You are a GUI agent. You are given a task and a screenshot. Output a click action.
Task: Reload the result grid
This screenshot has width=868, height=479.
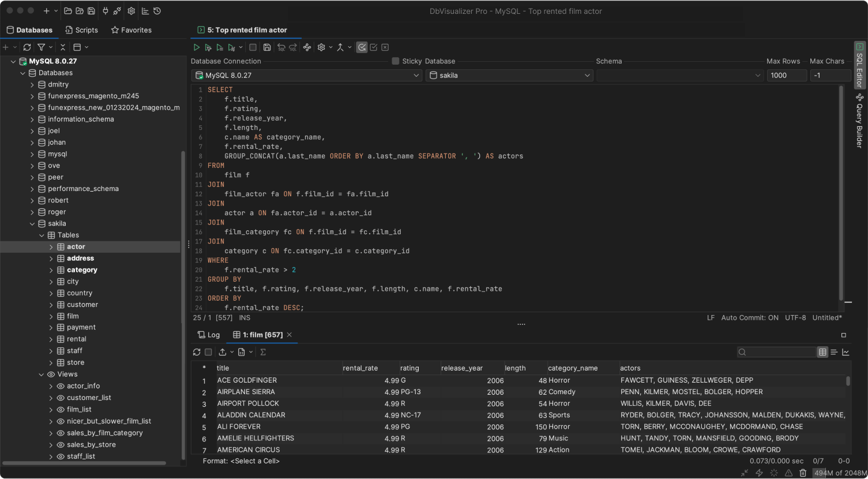tap(197, 352)
